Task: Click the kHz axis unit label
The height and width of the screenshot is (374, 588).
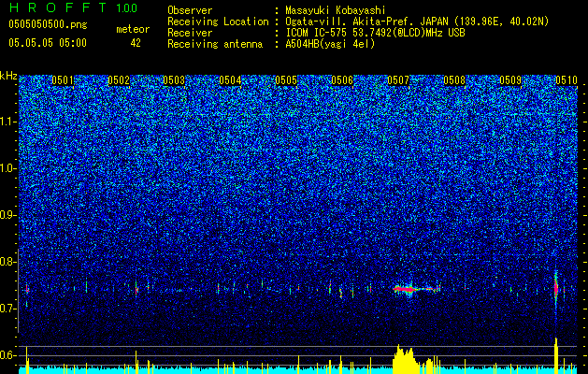Action: (x=8, y=76)
